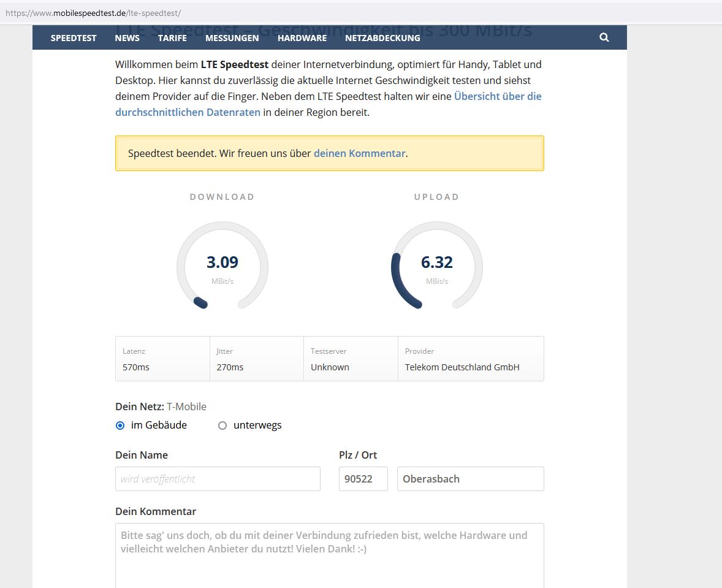722x588 pixels.
Task: Click the 'Dein Name' input field
Action: point(218,479)
